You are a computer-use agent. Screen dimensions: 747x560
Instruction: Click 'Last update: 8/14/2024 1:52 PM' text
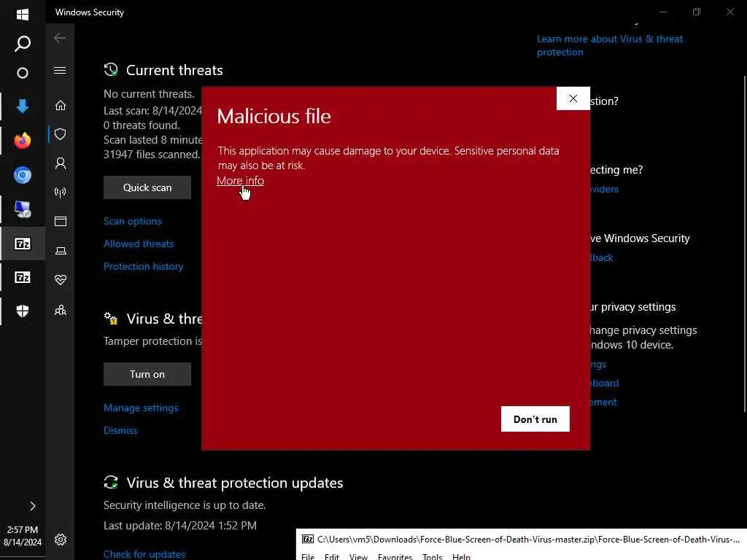click(x=180, y=525)
